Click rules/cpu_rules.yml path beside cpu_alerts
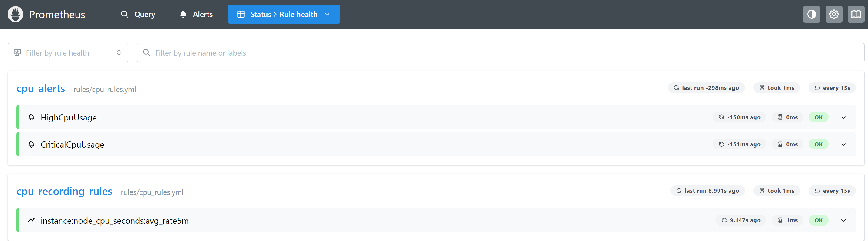The height and width of the screenshot is (241, 868). [x=105, y=89]
